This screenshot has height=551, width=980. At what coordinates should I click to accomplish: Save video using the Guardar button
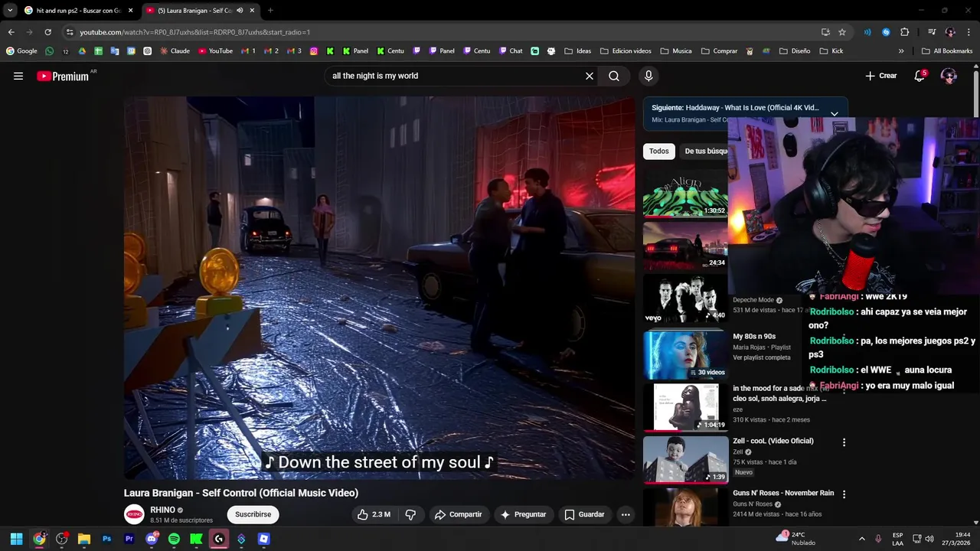(x=584, y=514)
